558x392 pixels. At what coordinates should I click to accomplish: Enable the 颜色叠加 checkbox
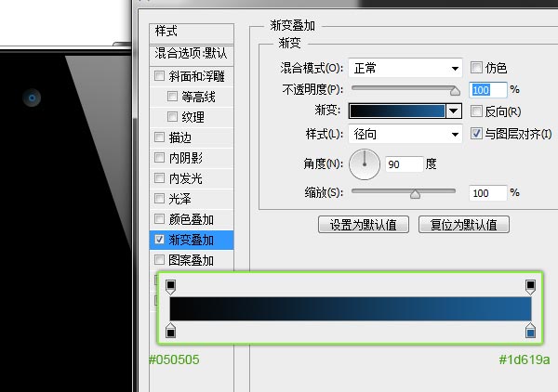[x=159, y=218]
